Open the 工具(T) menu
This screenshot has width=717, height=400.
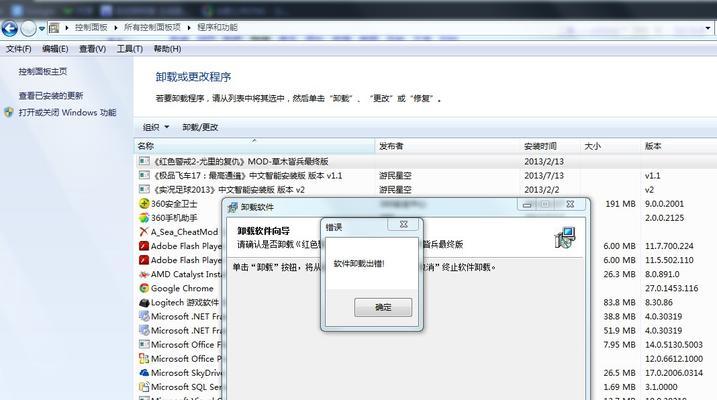click(130, 49)
